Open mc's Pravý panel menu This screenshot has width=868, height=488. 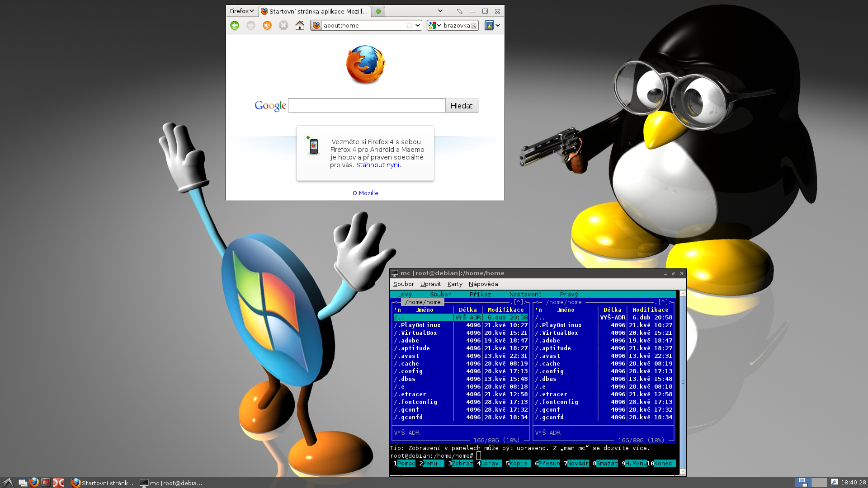[569, 294]
